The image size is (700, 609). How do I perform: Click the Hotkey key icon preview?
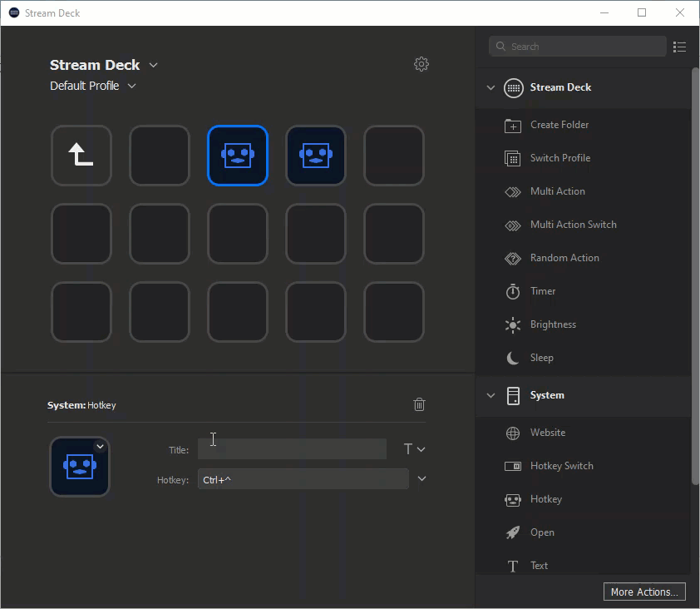tap(80, 467)
